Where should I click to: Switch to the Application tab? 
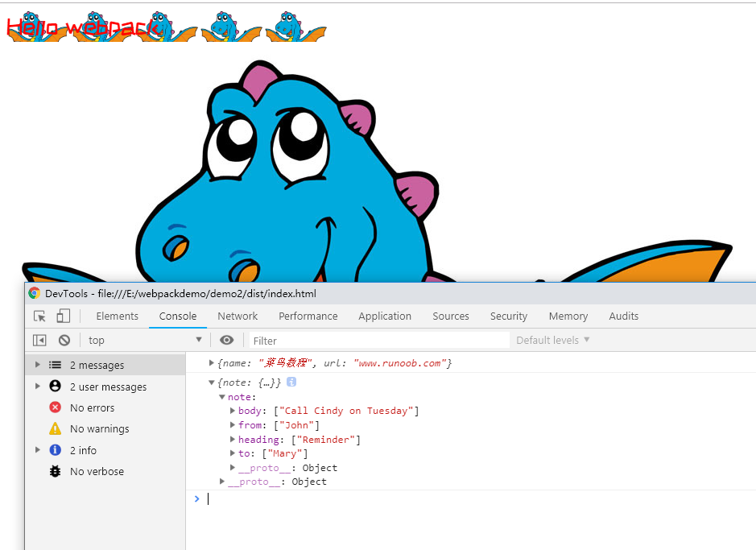(x=385, y=316)
